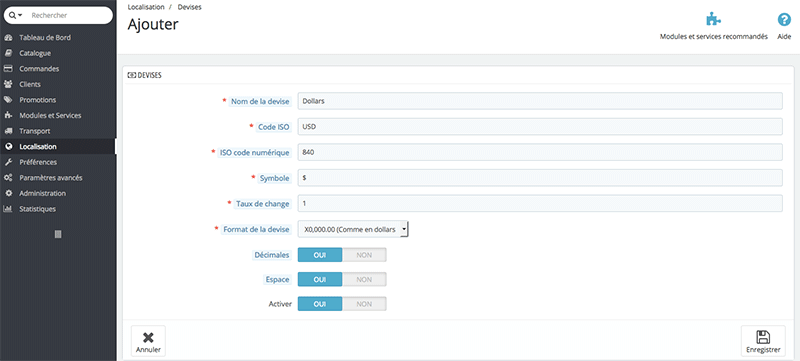
Task: Open the Format de la devise dropdown
Action: pyautogui.click(x=353, y=229)
